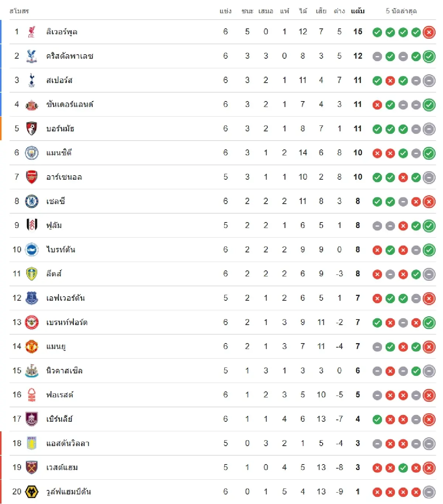The image size is (443, 504).
Task: Click the 5 นัดล่าสุด column header
Action: 401,11
